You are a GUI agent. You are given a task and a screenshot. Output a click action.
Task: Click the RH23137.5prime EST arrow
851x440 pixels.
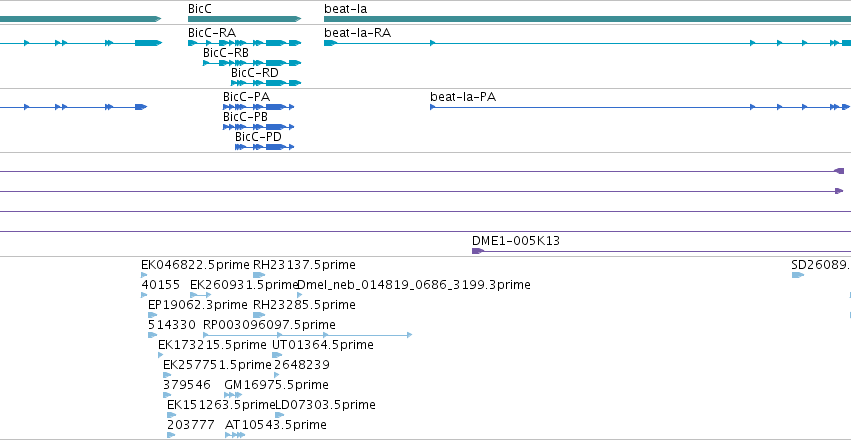pos(259,275)
